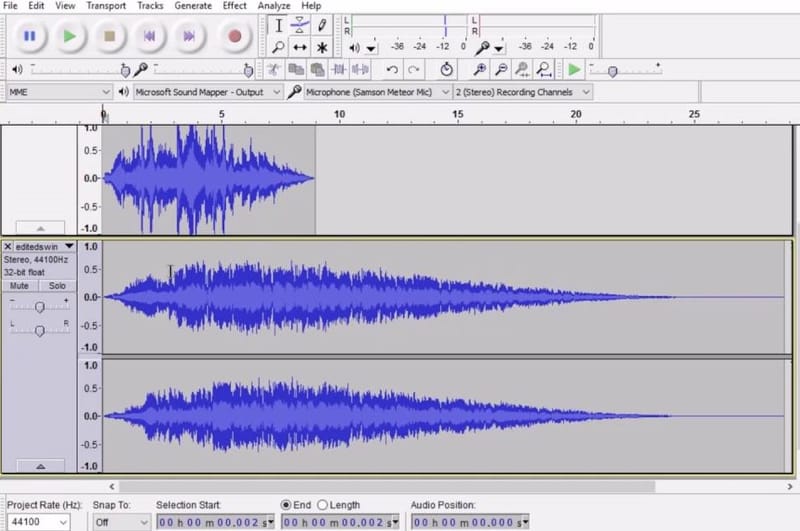The image size is (800, 531).
Task: Select the Length radio button
Action: click(322, 505)
